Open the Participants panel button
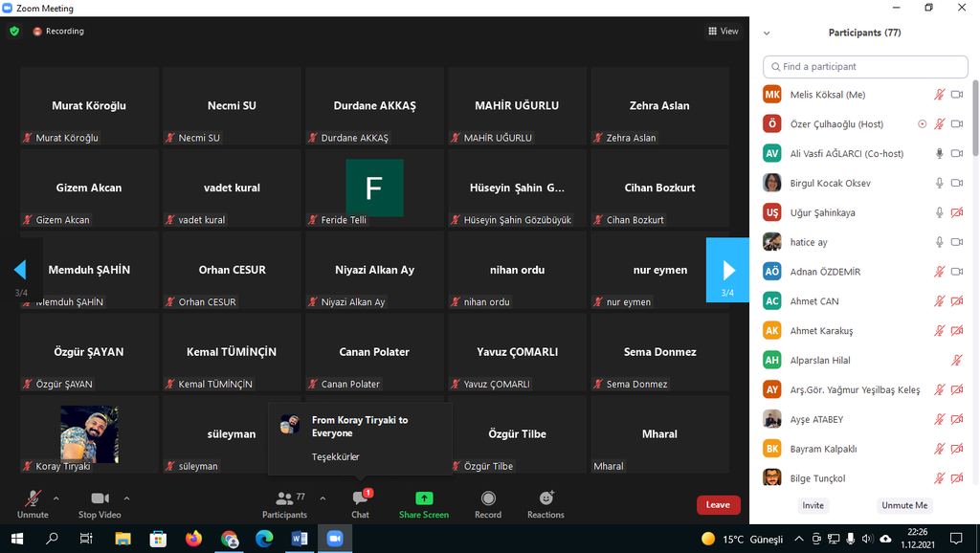The height and width of the screenshot is (553, 980). [x=284, y=504]
